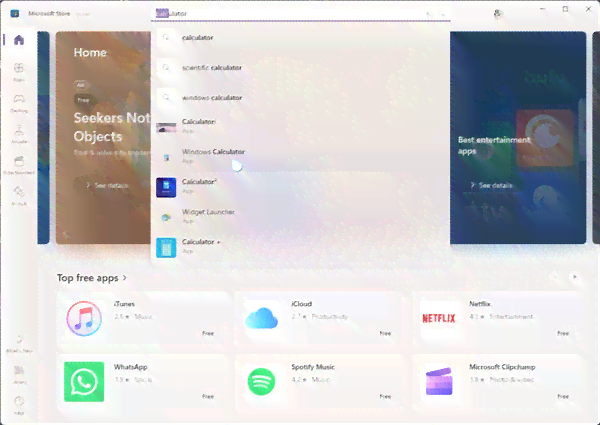The height and width of the screenshot is (425, 600).
Task: Open the AI Hub section in the sidebar
Action: pos(19,196)
